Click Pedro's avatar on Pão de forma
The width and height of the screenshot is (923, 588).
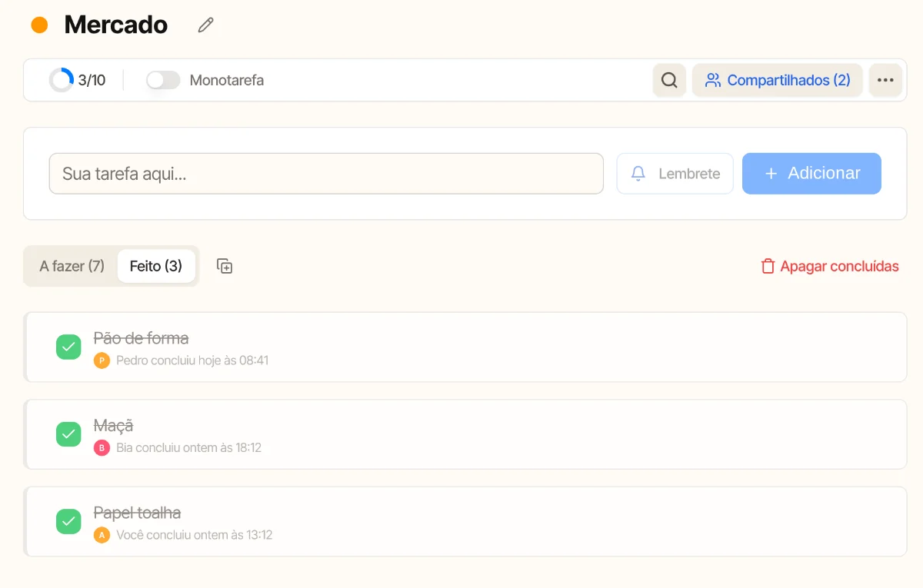coord(102,360)
